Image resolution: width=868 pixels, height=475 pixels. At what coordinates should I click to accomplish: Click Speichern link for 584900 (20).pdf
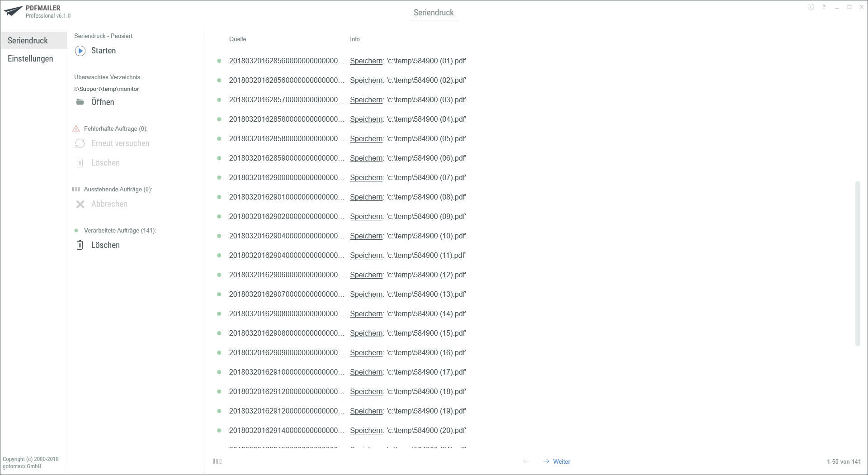click(366, 431)
